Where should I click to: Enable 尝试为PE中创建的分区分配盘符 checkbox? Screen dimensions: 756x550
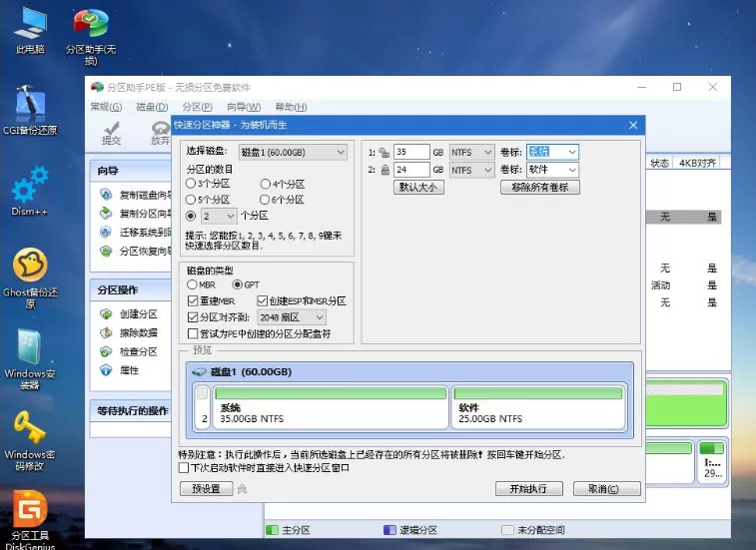click(193, 333)
